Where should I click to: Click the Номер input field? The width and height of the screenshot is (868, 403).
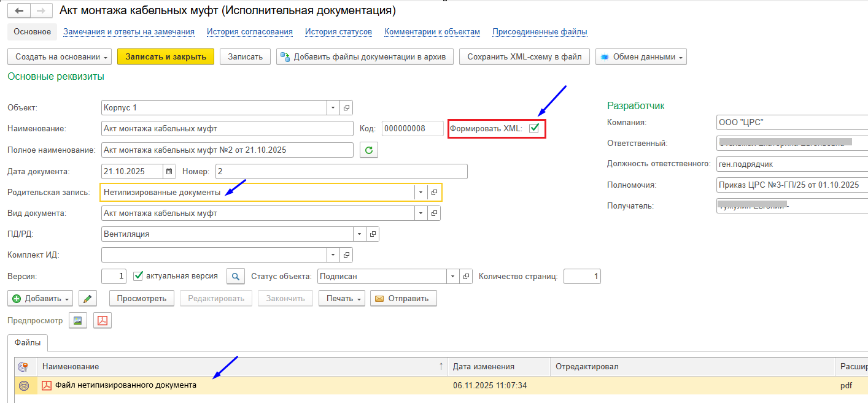click(341, 171)
